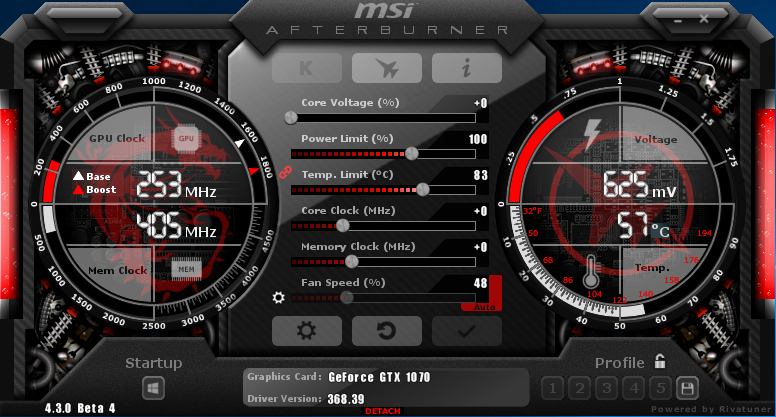Click the small gear beside Fan Speed
776x417 pixels.
click(x=279, y=297)
